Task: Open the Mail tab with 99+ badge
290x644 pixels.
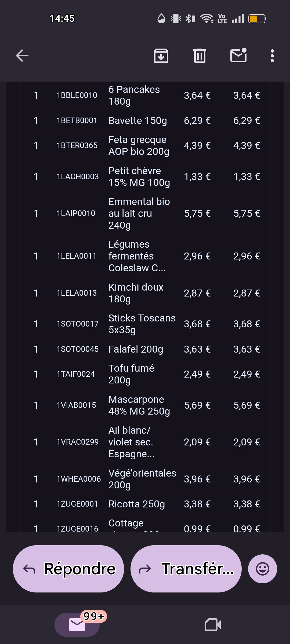Action: click(77, 624)
